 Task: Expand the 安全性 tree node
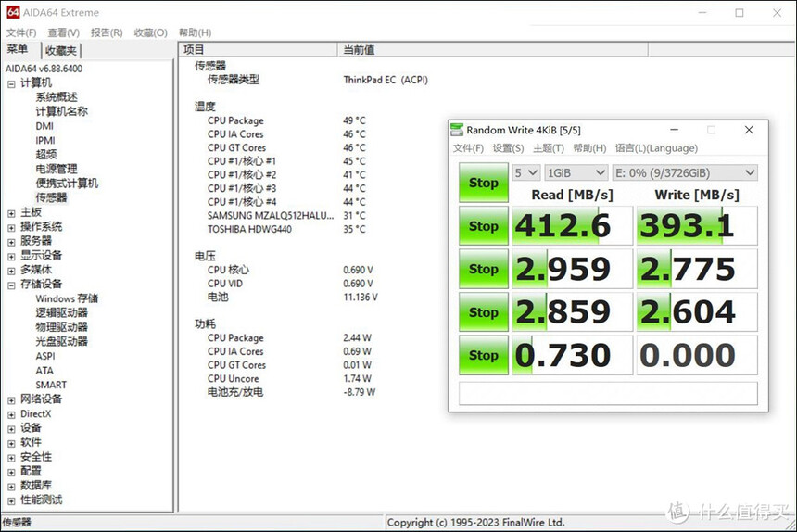click(11, 458)
